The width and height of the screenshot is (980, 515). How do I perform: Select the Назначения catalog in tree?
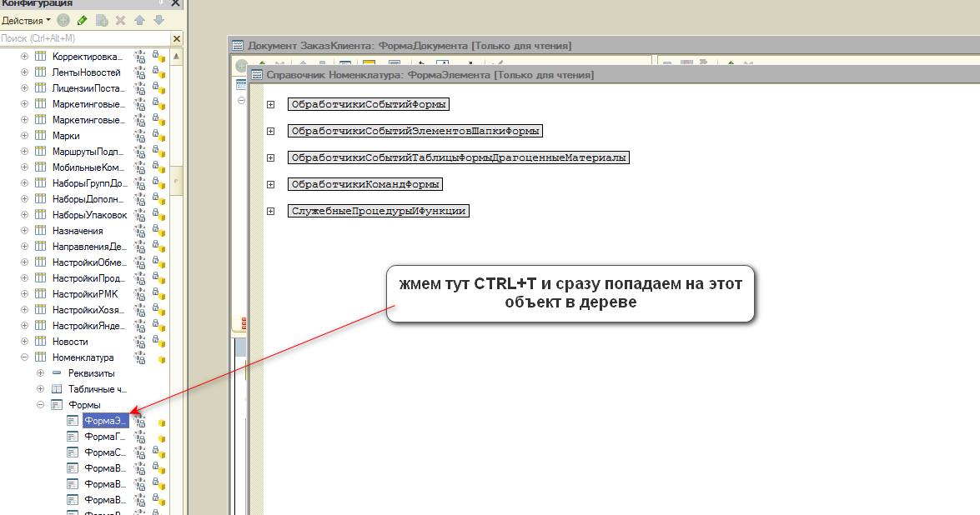(x=78, y=231)
